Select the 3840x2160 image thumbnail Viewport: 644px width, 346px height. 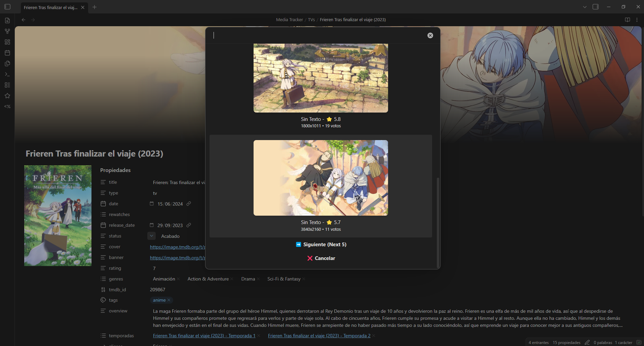pyautogui.click(x=320, y=178)
